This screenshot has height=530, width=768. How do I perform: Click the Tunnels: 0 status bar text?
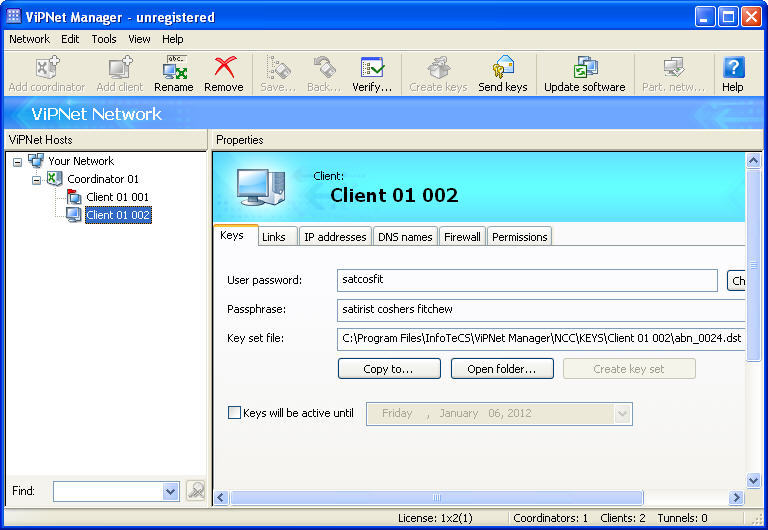click(682, 518)
